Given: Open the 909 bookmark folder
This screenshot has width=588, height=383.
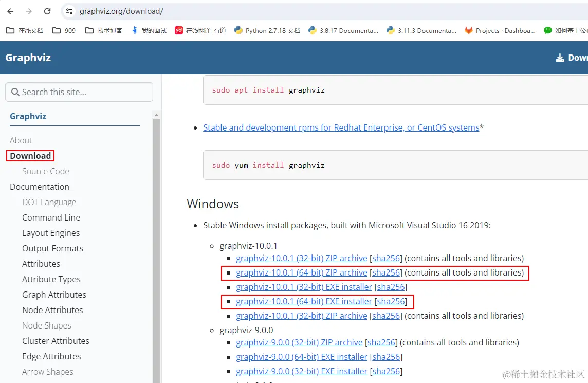Looking at the screenshot, I should coord(64,31).
